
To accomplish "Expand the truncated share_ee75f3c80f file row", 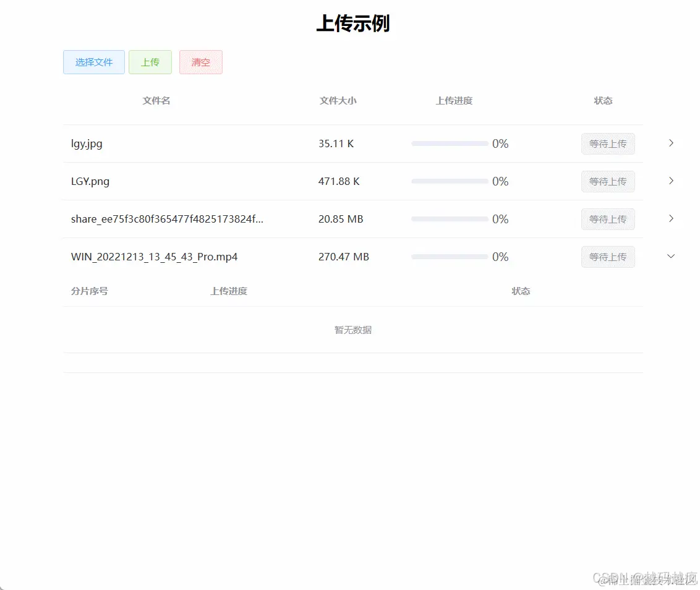I will [671, 218].
